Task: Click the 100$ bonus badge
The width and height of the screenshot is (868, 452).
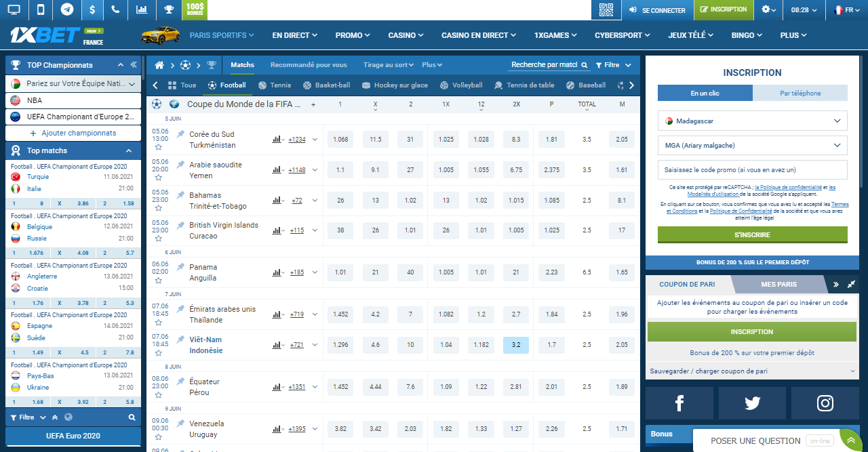Action: 195,9
